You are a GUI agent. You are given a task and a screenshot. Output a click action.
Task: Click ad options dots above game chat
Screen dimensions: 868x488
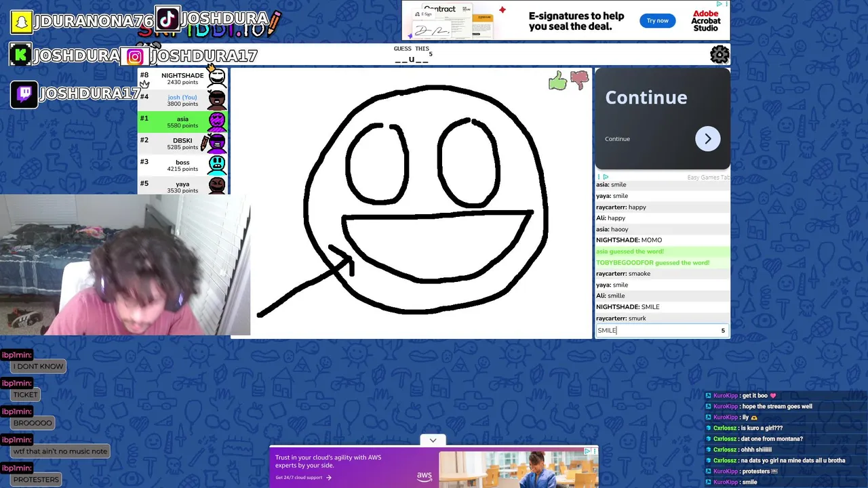(x=598, y=177)
